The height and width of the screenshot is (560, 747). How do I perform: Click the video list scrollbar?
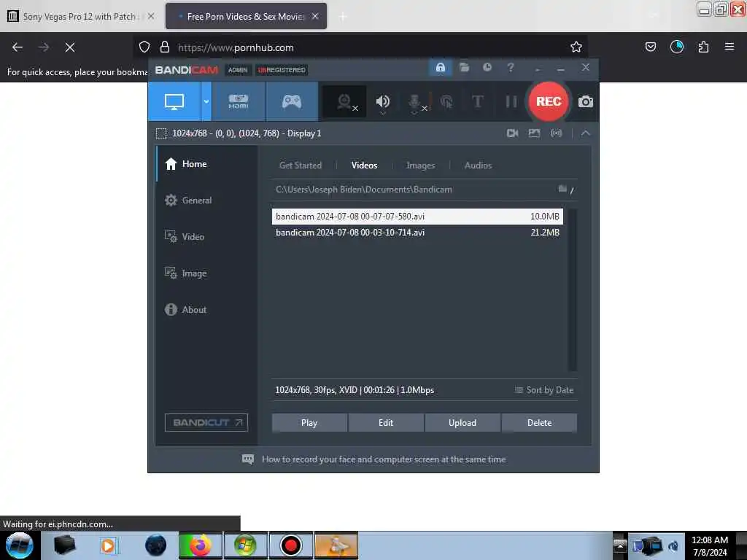click(x=572, y=289)
